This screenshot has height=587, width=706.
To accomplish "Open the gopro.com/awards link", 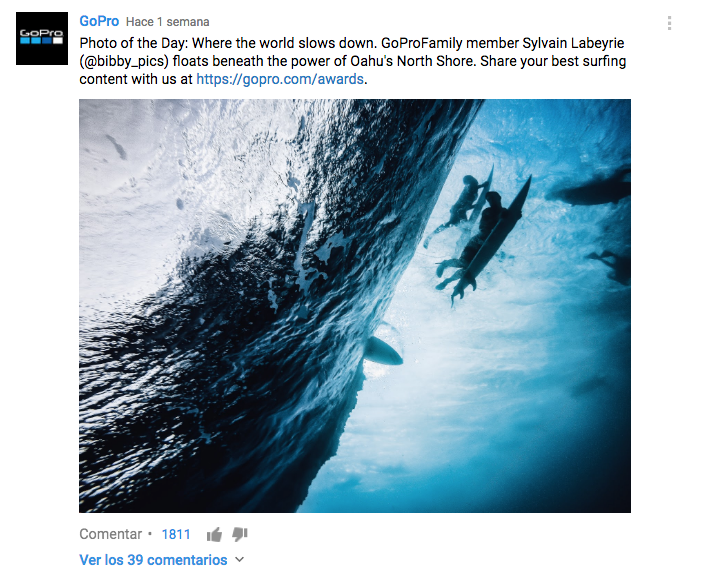I will pyautogui.click(x=280, y=79).
